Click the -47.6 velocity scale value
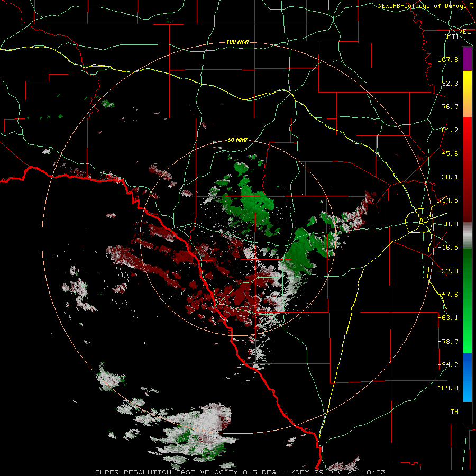The width and height of the screenshot is (476, 476). tap(448, 295)
